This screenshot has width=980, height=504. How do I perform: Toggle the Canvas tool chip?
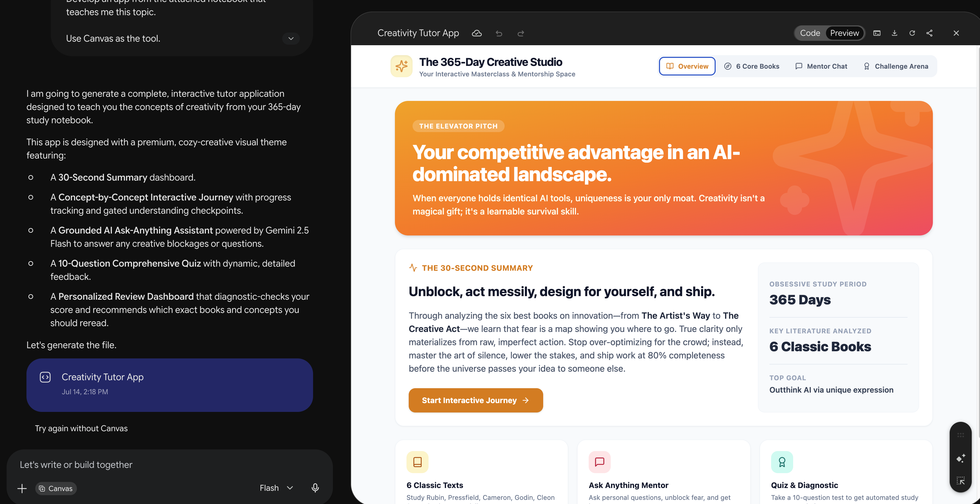56,488
